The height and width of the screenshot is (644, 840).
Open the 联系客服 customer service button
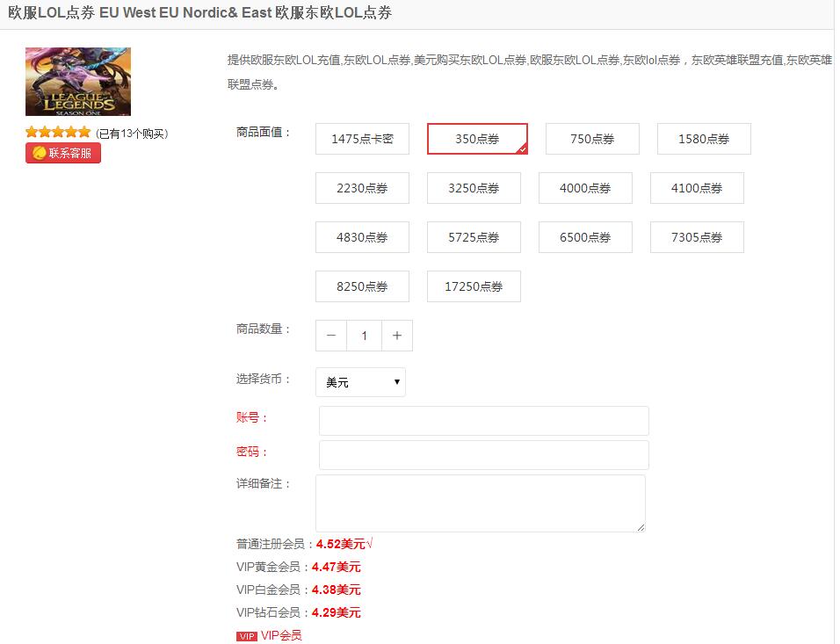pos(63,153)
